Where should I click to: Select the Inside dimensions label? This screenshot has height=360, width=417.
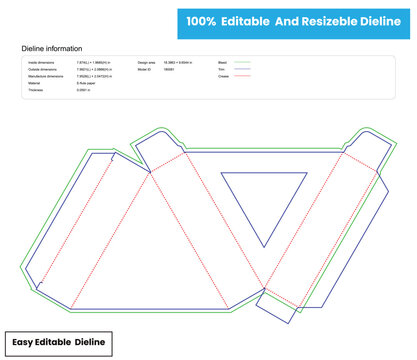(x=41, y=63)
